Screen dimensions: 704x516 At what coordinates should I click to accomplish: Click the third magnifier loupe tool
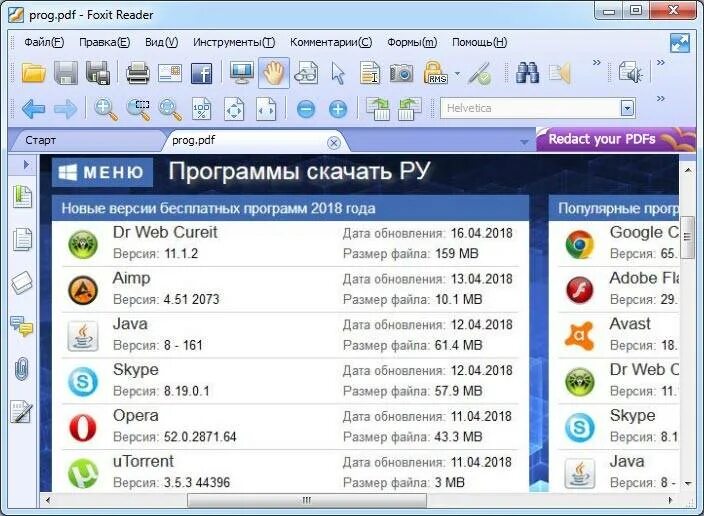click(170, 110)
